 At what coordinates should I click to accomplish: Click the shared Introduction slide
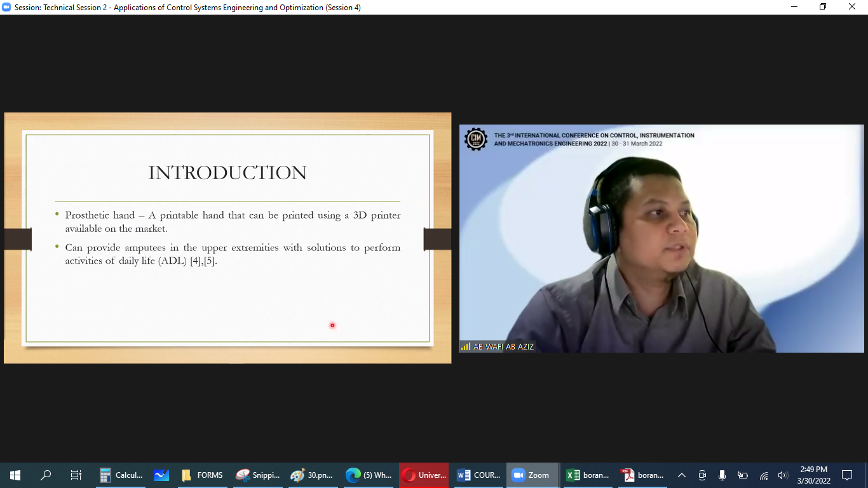click(227, 238)
